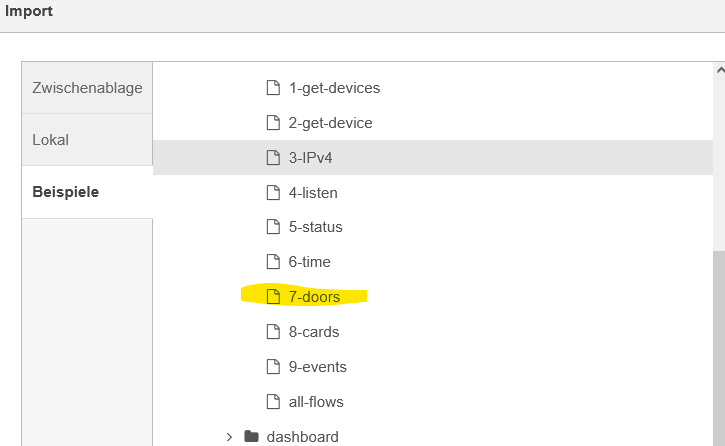
Task: Select the Beispiele tab
Action: [x=87, y=192]
